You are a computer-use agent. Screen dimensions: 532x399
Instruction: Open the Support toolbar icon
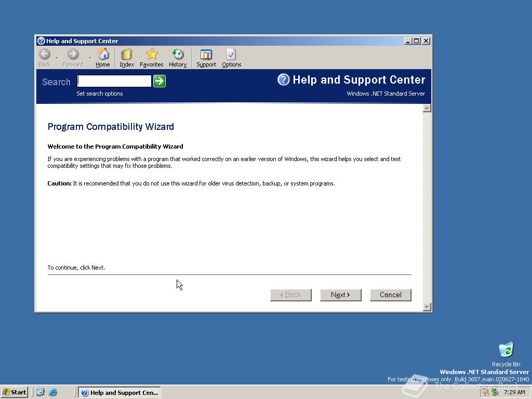tap(206, 58)
